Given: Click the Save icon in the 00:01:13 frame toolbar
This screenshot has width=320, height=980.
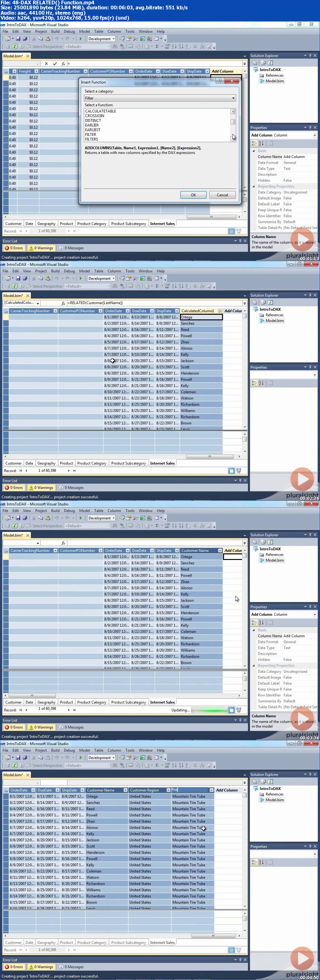Looking at the screenshot, I should 19,38.
